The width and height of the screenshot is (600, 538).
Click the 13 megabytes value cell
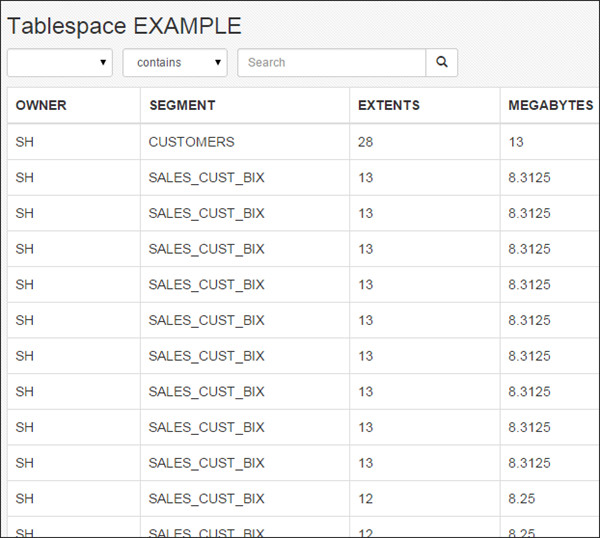[x=516, y=142]
